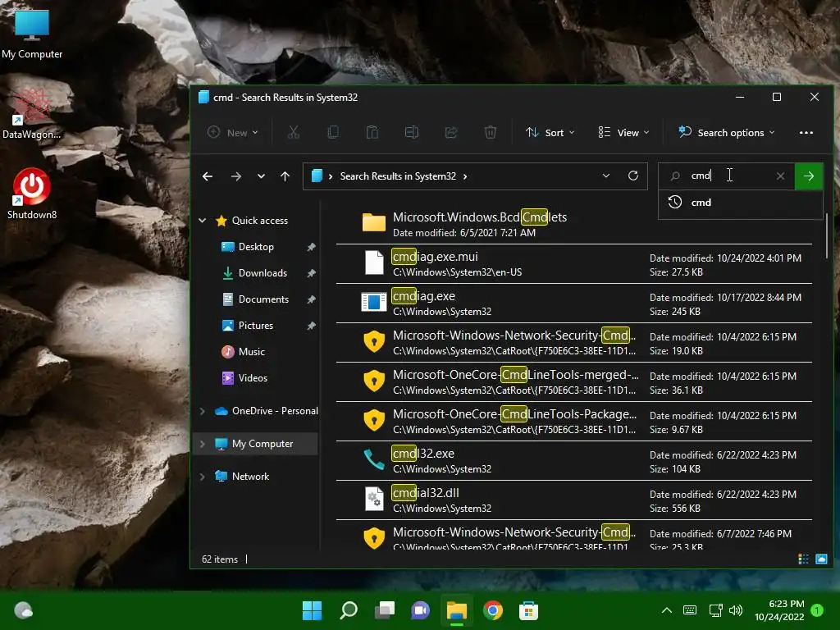This screenshot has height=630, width=840.
Task: Select Microsoft.Windows.BcdCmdlets folder
Action: pyautogui.click(x=573, y=225)
